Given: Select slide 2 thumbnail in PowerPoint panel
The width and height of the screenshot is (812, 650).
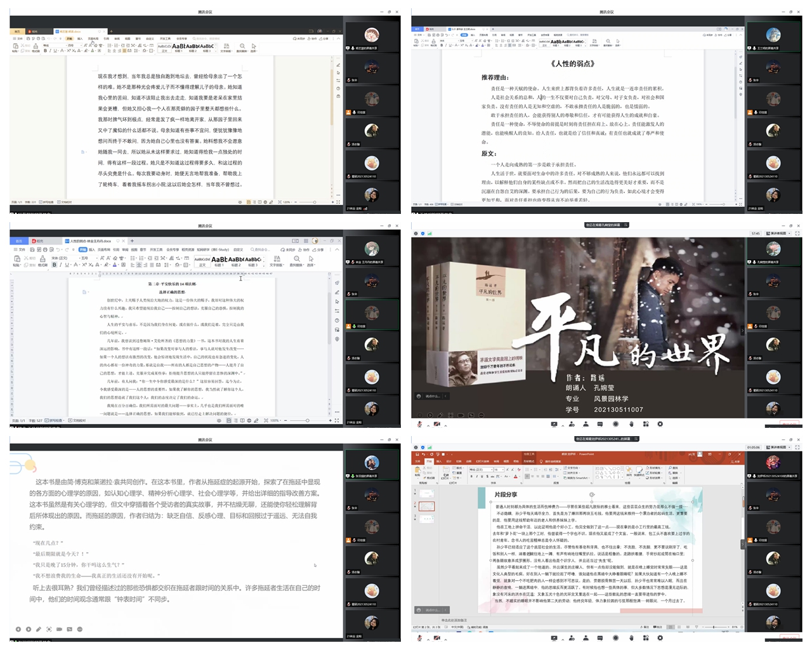Looking at the screenshot, I should tap(426, 507).
